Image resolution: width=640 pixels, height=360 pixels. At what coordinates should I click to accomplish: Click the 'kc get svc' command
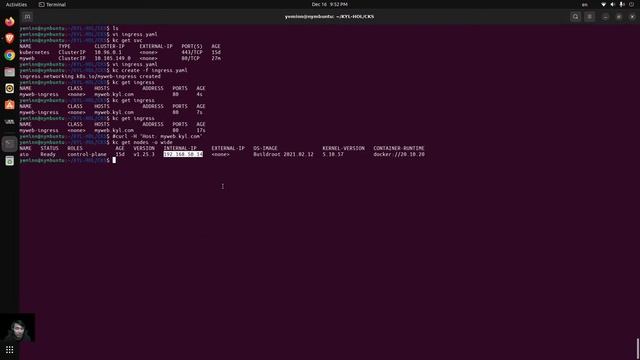coord(127,40)
